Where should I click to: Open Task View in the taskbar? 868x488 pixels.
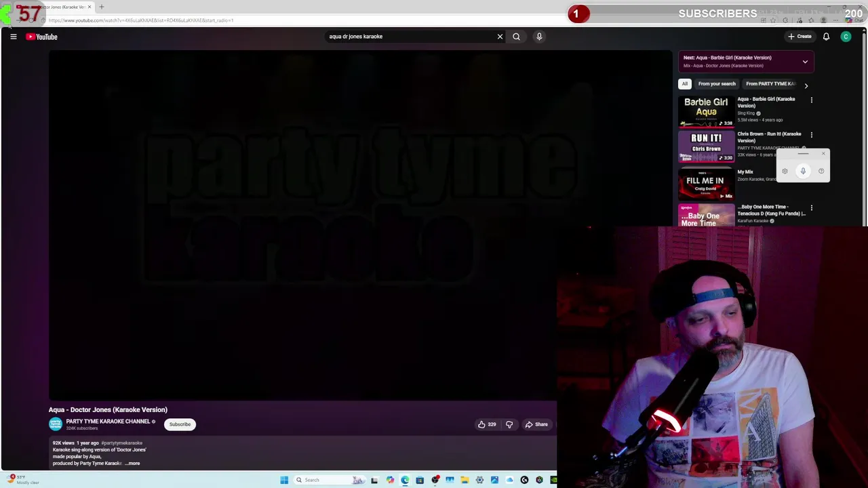374,480
